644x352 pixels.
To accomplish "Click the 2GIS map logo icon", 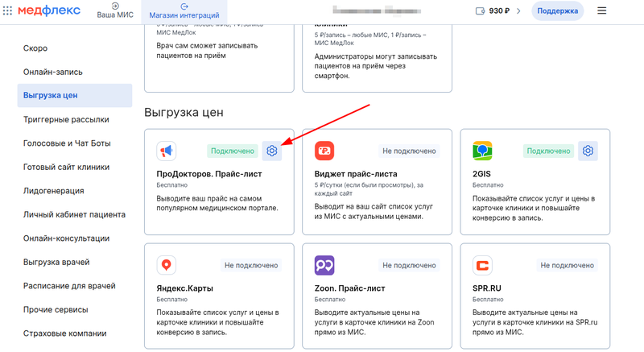I will click(x=482, y=151).
